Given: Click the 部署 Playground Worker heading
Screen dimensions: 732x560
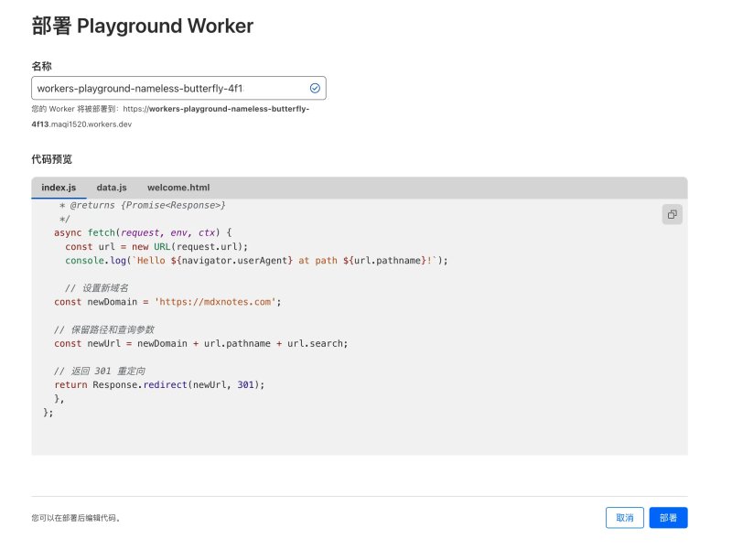Looking at the screenshot, I should (x=143, y=26).
